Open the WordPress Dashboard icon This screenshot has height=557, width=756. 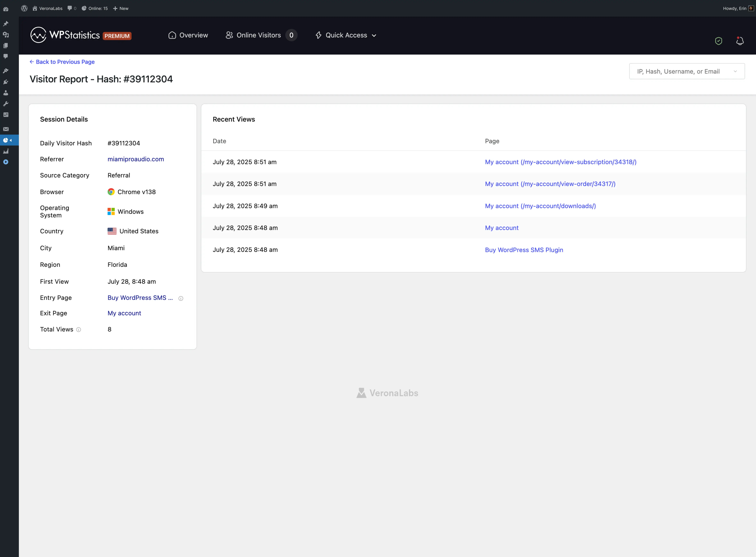tap(6, 9)
